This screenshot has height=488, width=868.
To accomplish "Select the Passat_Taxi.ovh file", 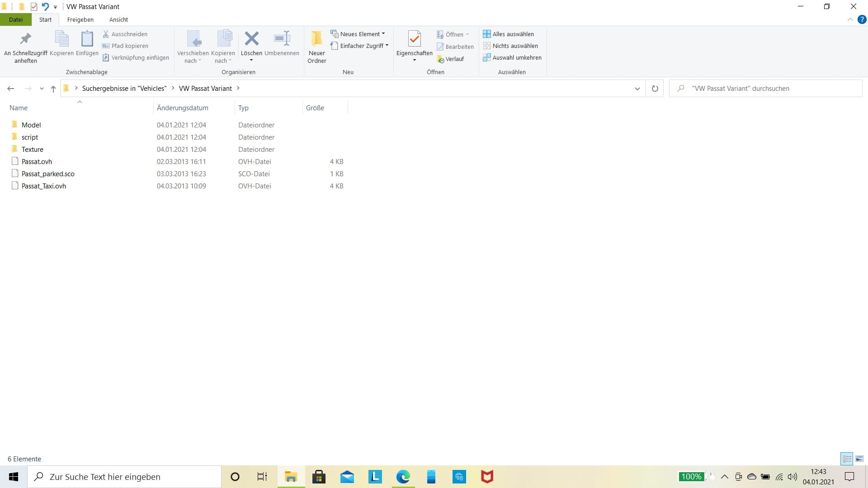I will (x=44, y=186).
